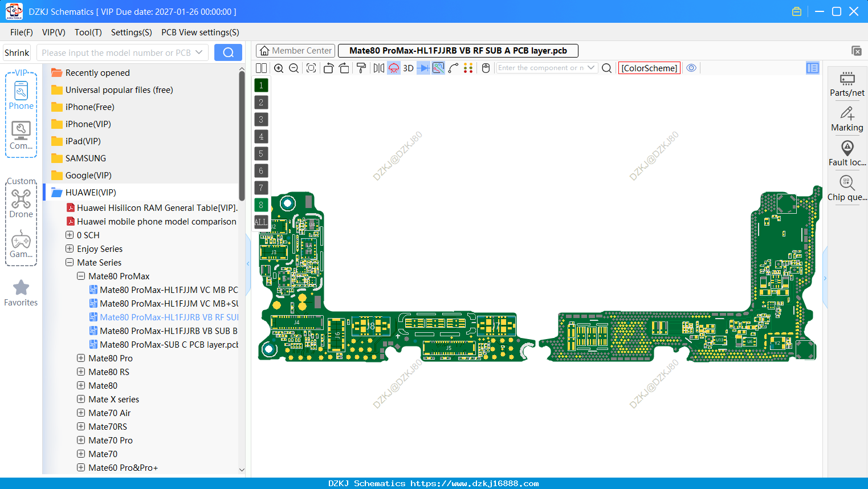
Task: Zoom in on the PCB view
Action: tap(279, 68)
